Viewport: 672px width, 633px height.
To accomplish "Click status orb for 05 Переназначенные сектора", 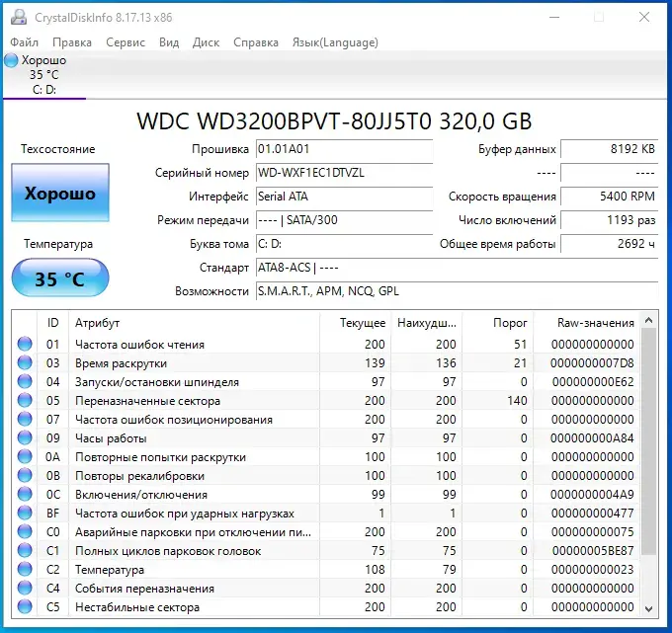I will coord(25,401).
